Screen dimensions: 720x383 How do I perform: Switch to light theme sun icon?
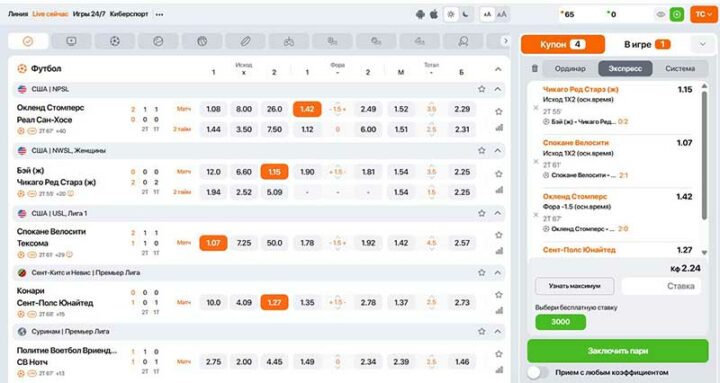click(451, 14)
